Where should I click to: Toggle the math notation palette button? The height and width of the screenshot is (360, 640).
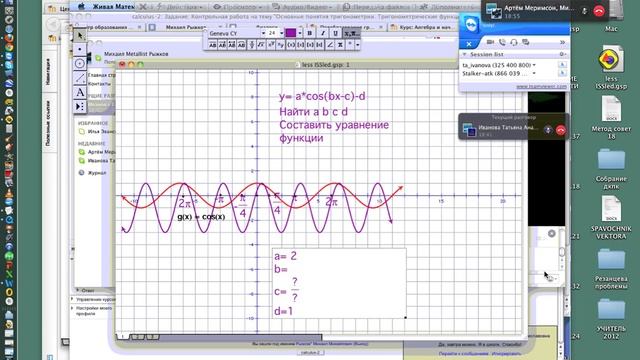pyautogui.click(x=351, y=33)
